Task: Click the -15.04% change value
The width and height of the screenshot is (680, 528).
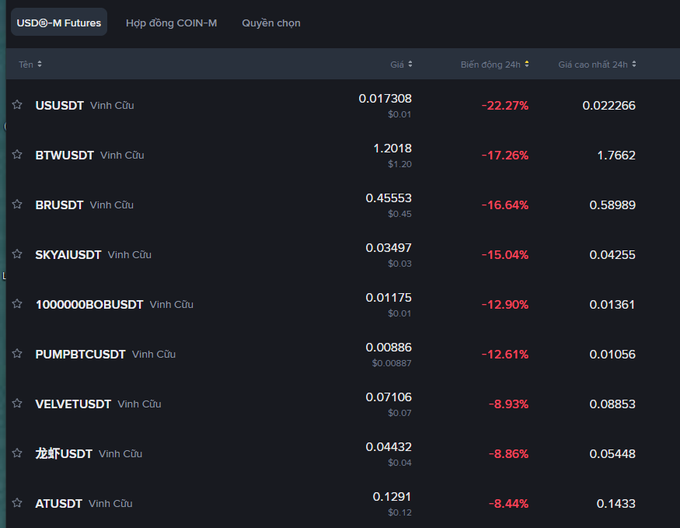Action: [x=505, y=255]
